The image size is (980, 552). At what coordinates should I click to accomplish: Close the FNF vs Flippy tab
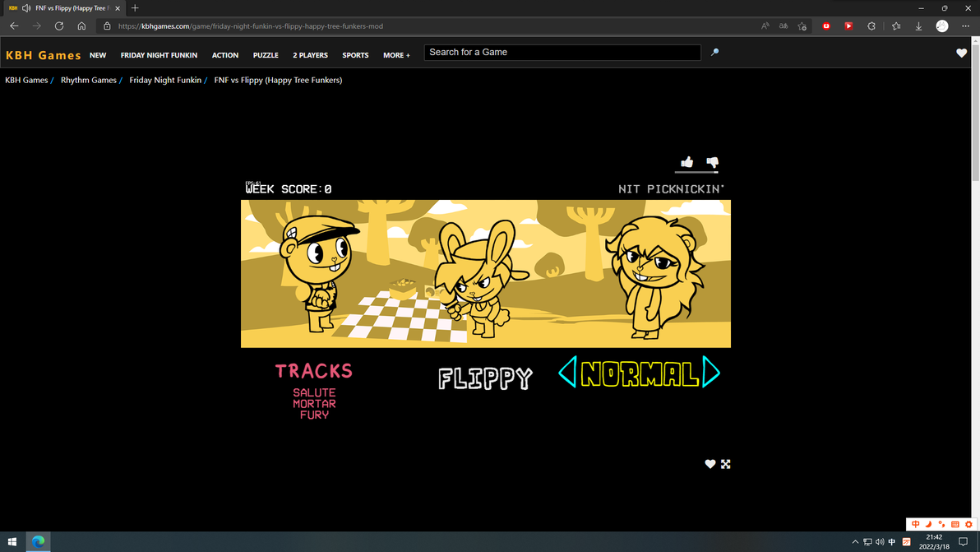point(118,8)
